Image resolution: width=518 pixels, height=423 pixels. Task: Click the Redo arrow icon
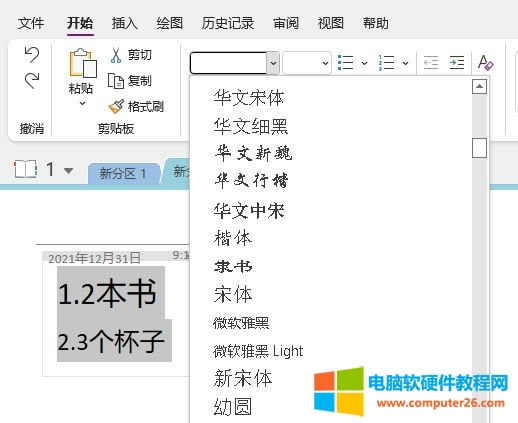(x=32, y=81)
